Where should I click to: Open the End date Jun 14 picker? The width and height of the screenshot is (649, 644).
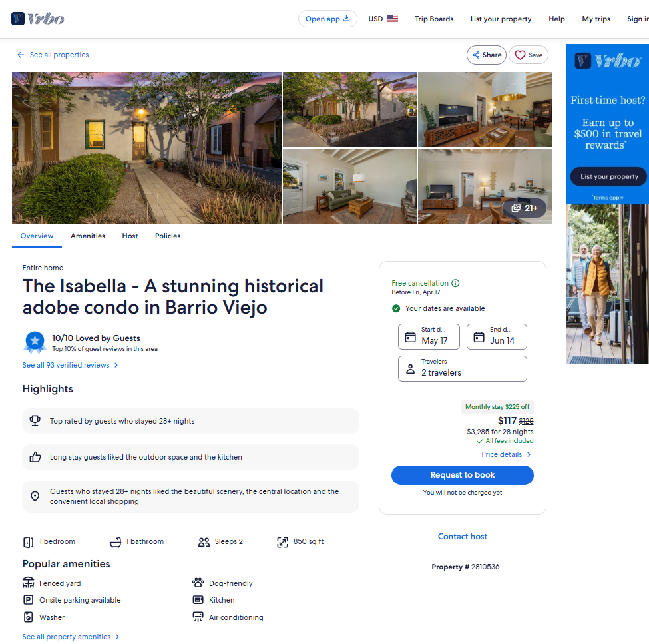click(x=497, y=337)
